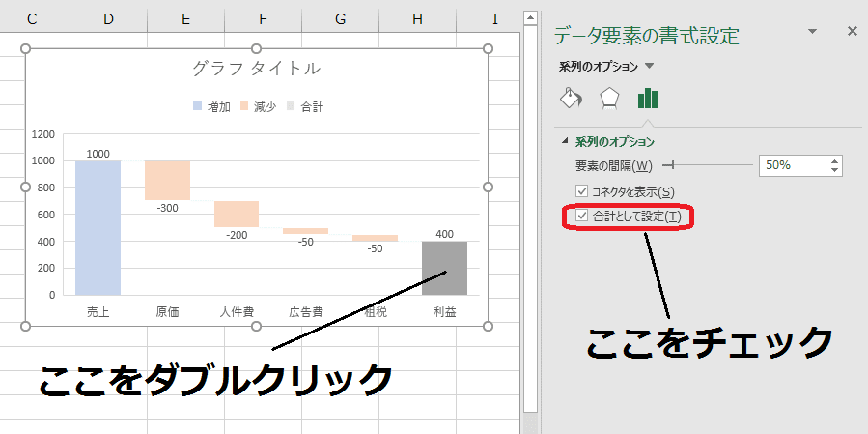Click the vertical scrollbar up arrow
Screen dimensions: 868x434
click(x=530, y=18)
